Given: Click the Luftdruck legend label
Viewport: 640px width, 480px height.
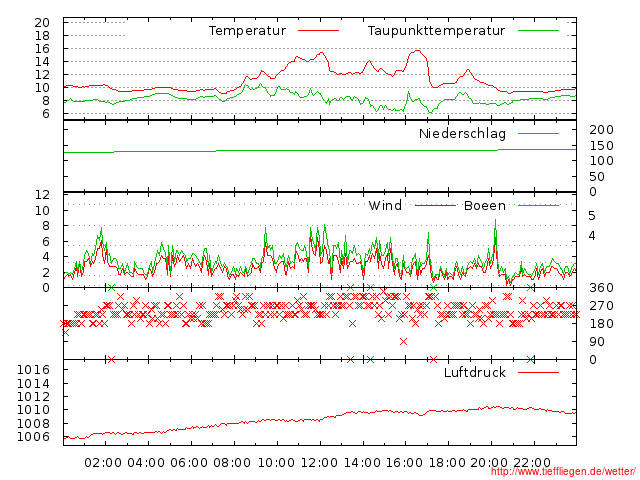Looking at the screenshot, I should [475, 372].
